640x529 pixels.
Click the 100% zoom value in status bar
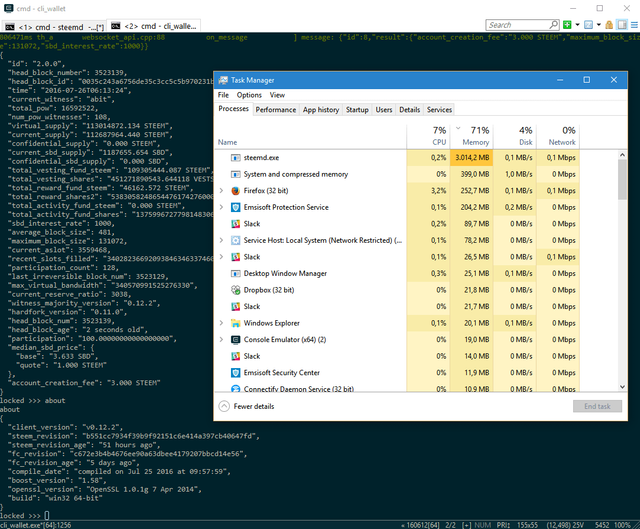click(x=622, y=525)
